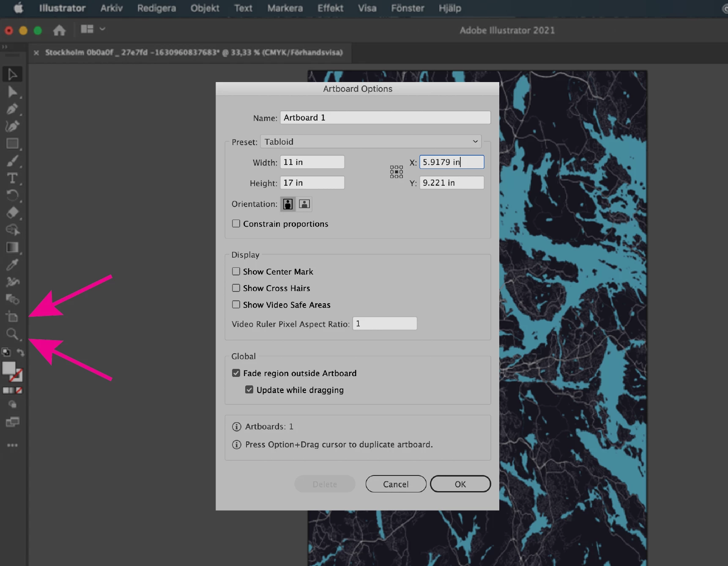Click the OK button

[460, 484]
